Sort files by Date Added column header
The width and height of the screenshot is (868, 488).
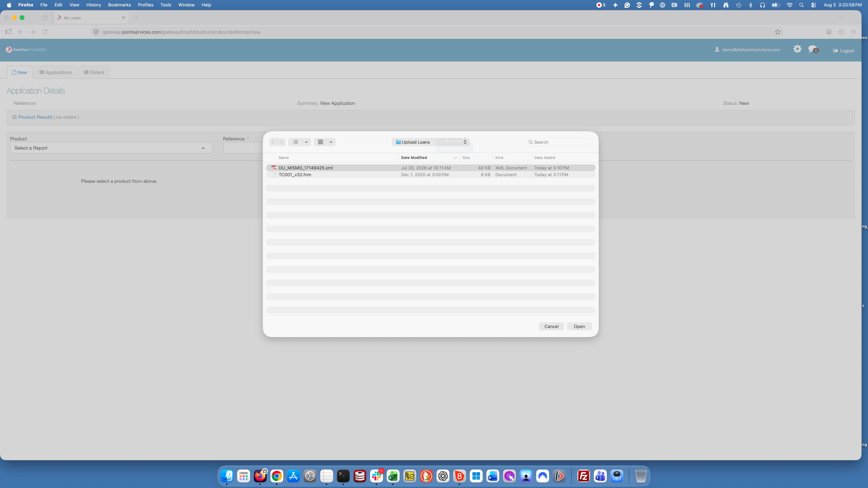click(545, 158)
